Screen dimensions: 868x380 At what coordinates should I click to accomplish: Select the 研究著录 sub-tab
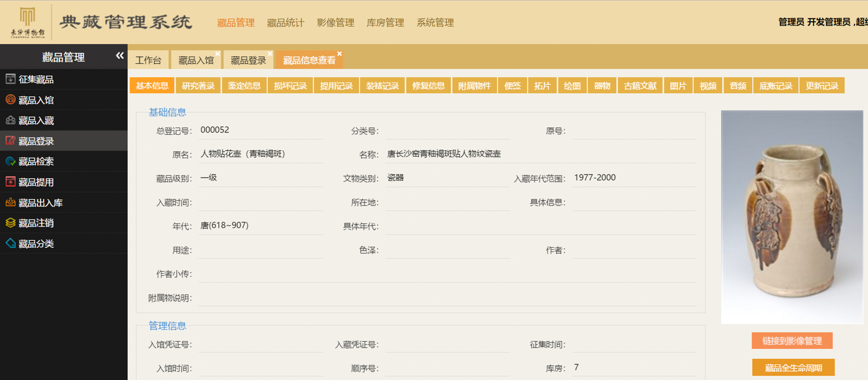click(198, 85)
